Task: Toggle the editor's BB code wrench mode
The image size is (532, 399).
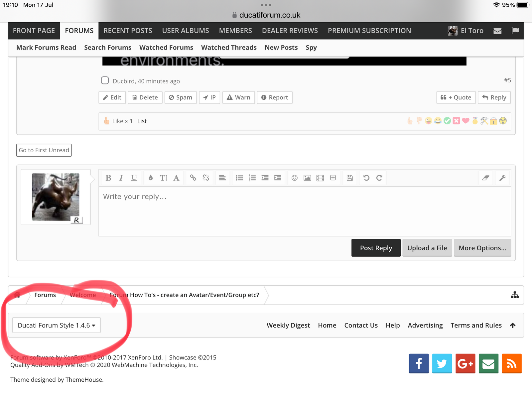Action: coord(502,178)
